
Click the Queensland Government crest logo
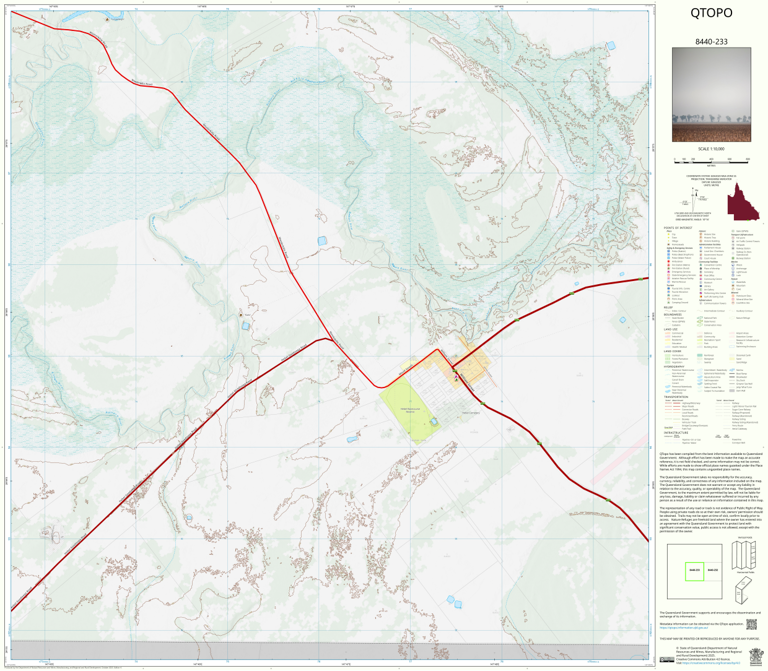755,655
